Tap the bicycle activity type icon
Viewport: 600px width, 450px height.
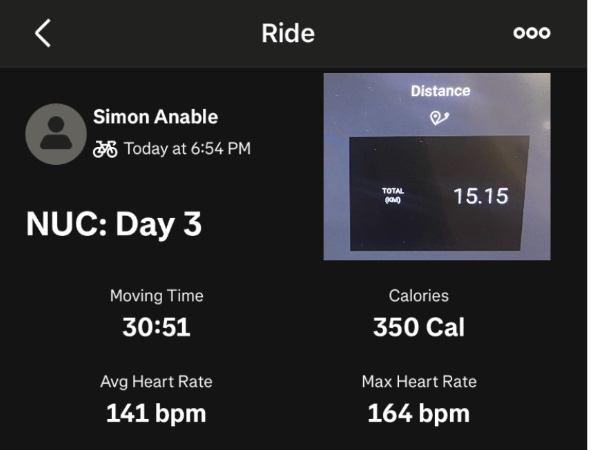tap(105, 149)
